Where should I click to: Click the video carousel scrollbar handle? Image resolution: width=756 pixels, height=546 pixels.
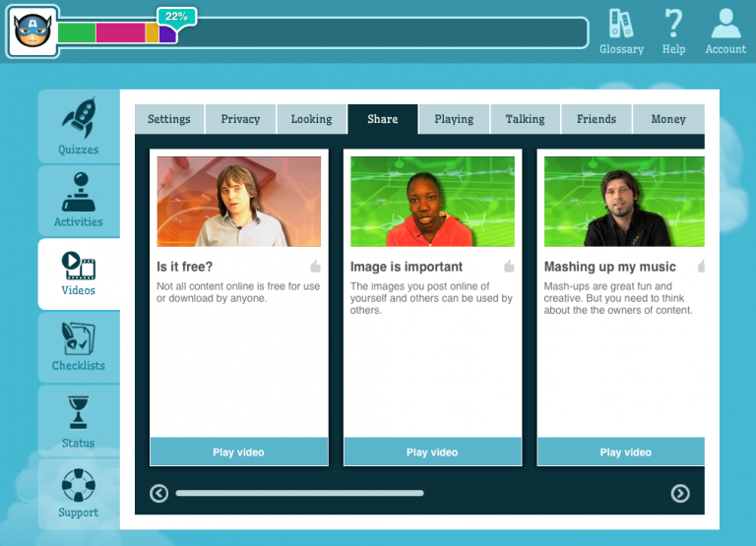pyautogui.click(x=299, y=493)
